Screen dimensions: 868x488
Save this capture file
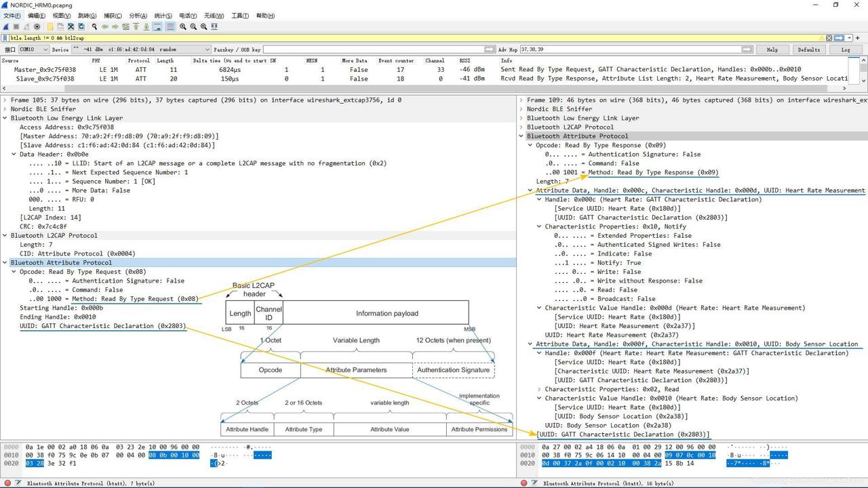(x=60, y=26)
